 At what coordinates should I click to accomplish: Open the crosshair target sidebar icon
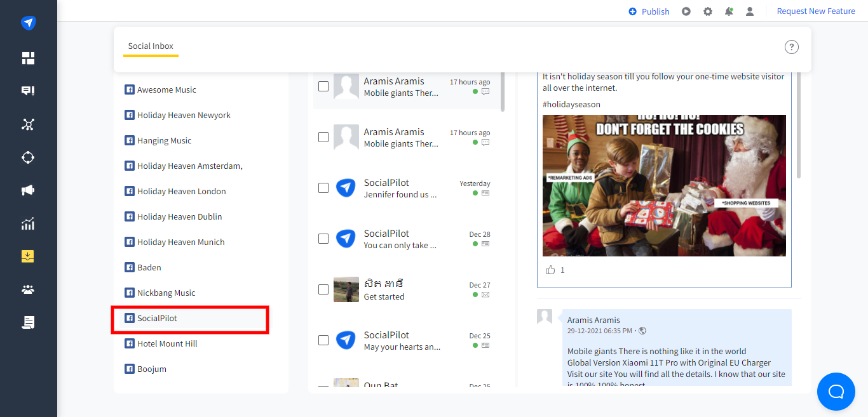28,157
